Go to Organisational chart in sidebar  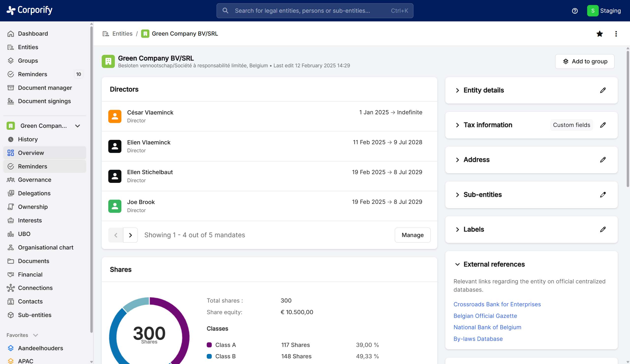coord(46,248)
